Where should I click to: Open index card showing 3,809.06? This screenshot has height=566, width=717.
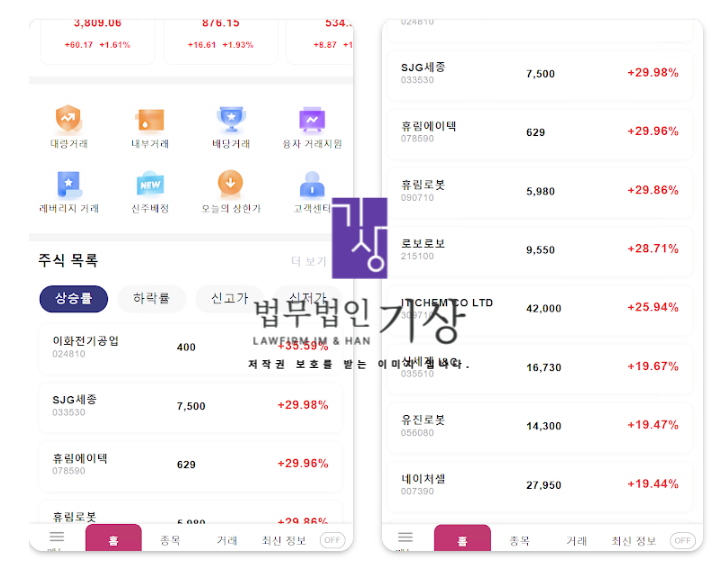point(97,41)
